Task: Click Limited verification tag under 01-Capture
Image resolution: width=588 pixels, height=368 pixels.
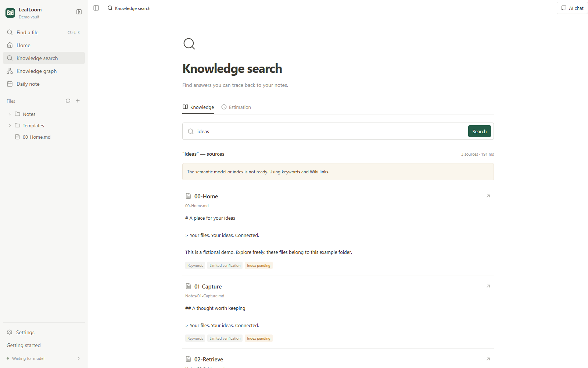Action: pyautogui.click(x=225, y=338)
